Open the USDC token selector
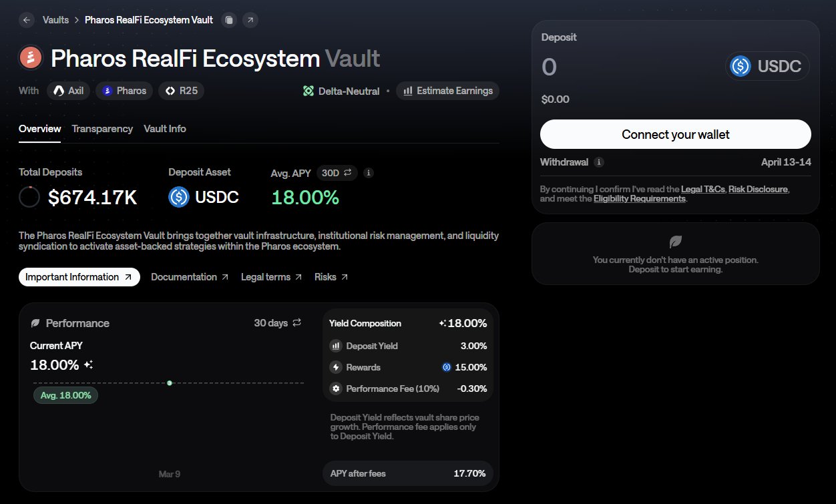Viewport: 836px width, 504px height. [767, 66]
